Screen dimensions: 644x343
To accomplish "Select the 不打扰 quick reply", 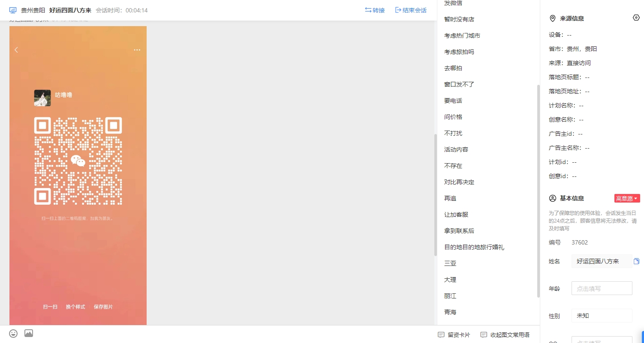I will tap(453, 133).
